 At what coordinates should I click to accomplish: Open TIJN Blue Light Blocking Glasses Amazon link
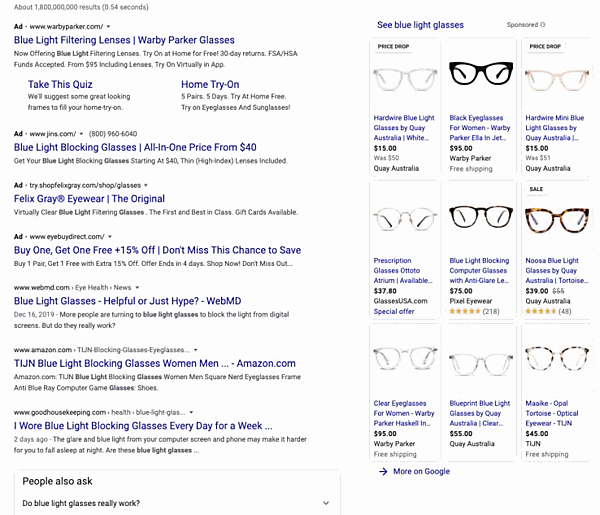pyautogui.click(x=155, y=363)
